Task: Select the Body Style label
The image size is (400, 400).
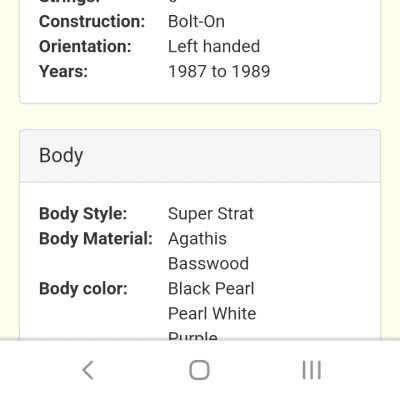Action: pos(83,214)
